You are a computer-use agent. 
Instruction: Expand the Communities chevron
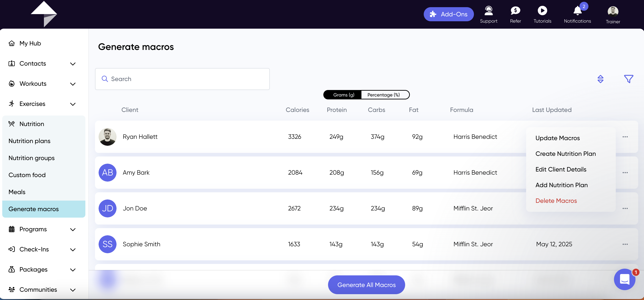(73, 290)
